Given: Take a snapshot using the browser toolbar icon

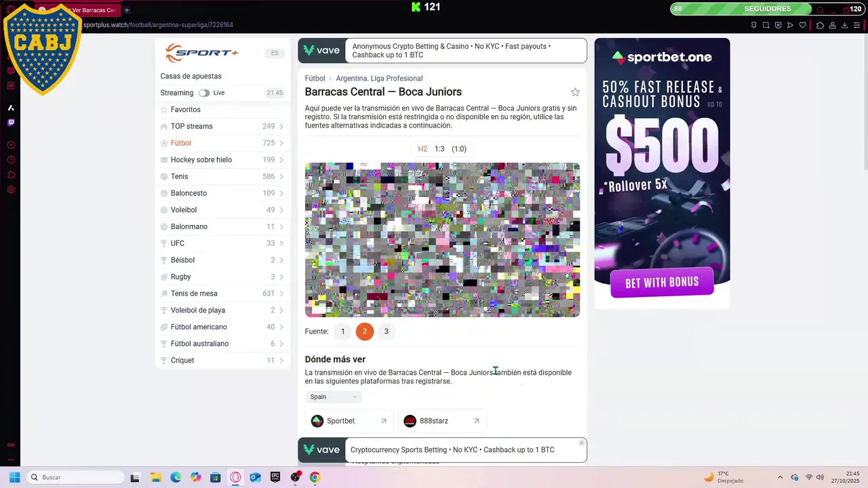Looking at the screenshot, I should (766, 25).
